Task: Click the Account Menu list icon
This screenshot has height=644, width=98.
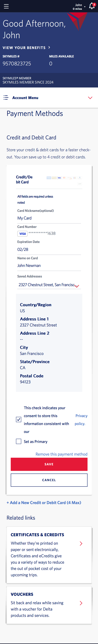Action: pyautogui.click(x=6, y=98)
